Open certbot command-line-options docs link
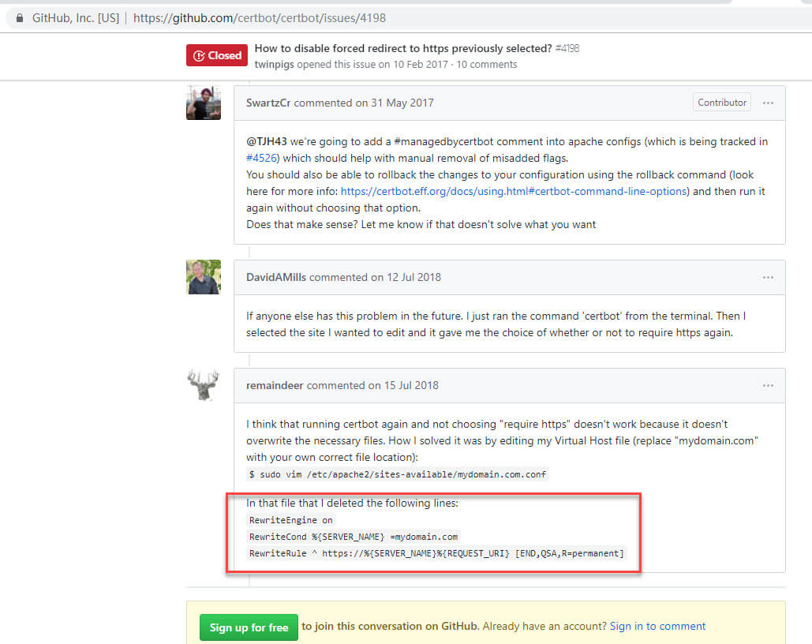The image size is (812, 644). [514, 191]
